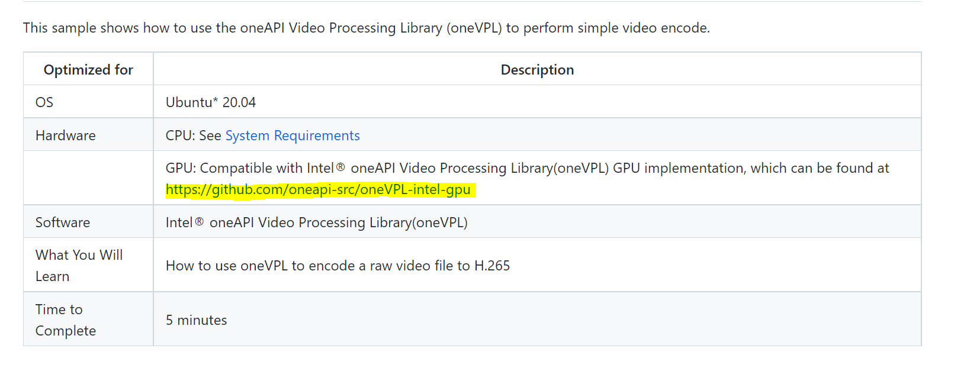Select the "Hardware" row label
980x371 pixels.
point(65,136)
